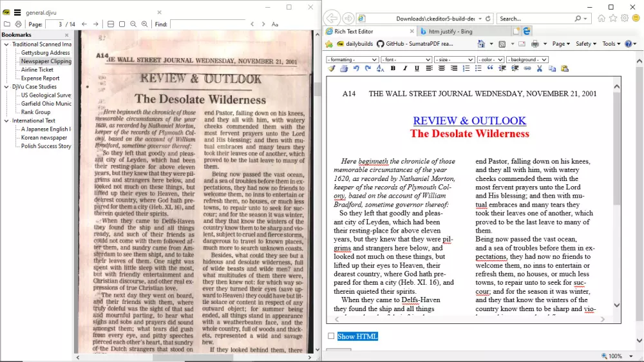Insert bulleted list in editor
The width and height of the screenshot is (644, 362).
(478, 69)
